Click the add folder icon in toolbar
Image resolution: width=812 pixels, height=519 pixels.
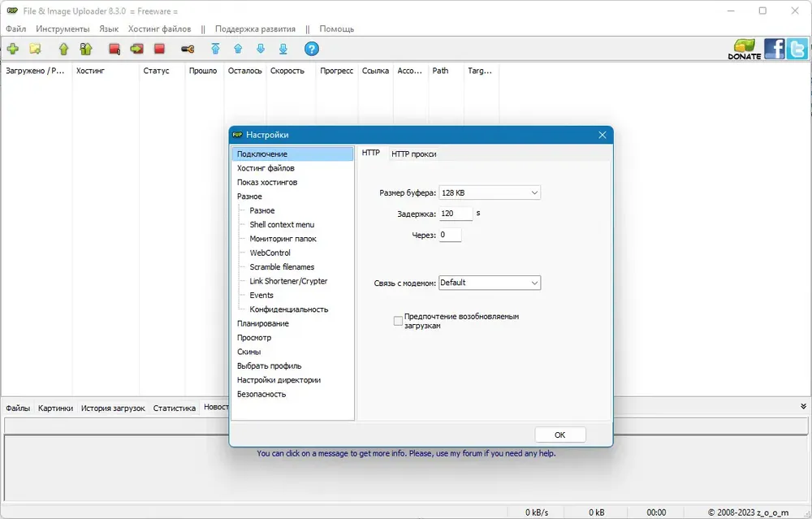click(35, 49)
